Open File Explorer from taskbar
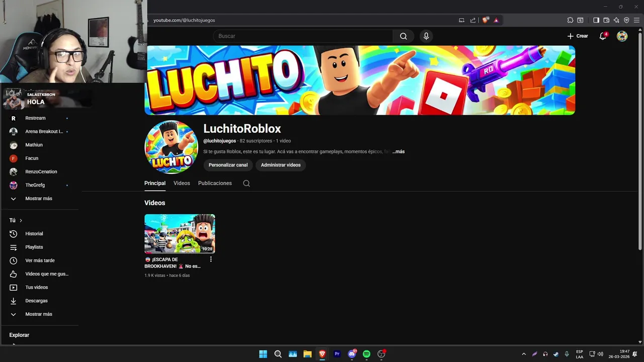 click(x=307, y=354)
